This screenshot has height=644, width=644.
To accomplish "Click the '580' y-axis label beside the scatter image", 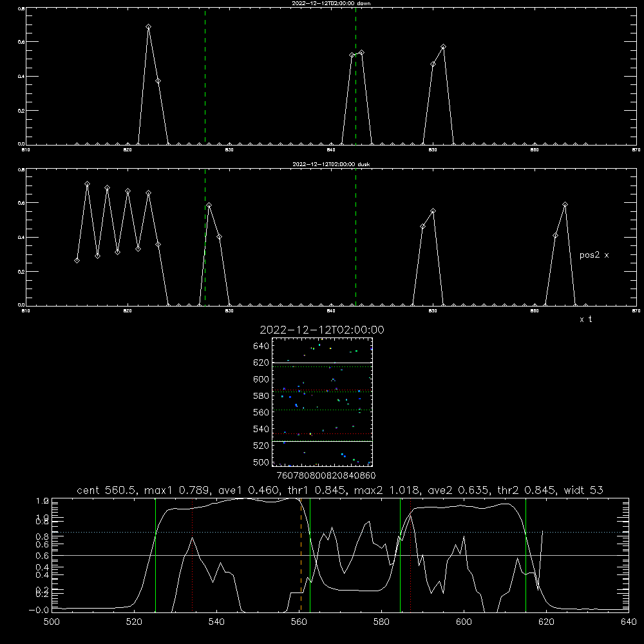I will (x=261, y=396).
